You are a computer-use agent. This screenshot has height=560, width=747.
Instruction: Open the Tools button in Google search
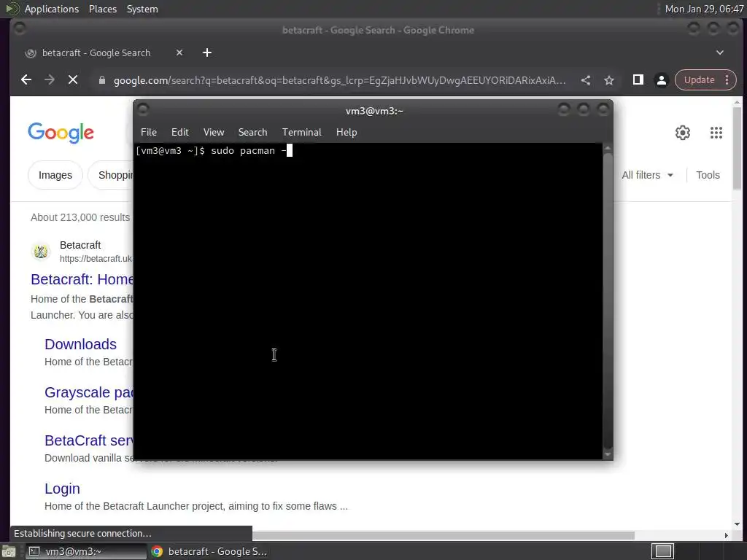point(708,175)
